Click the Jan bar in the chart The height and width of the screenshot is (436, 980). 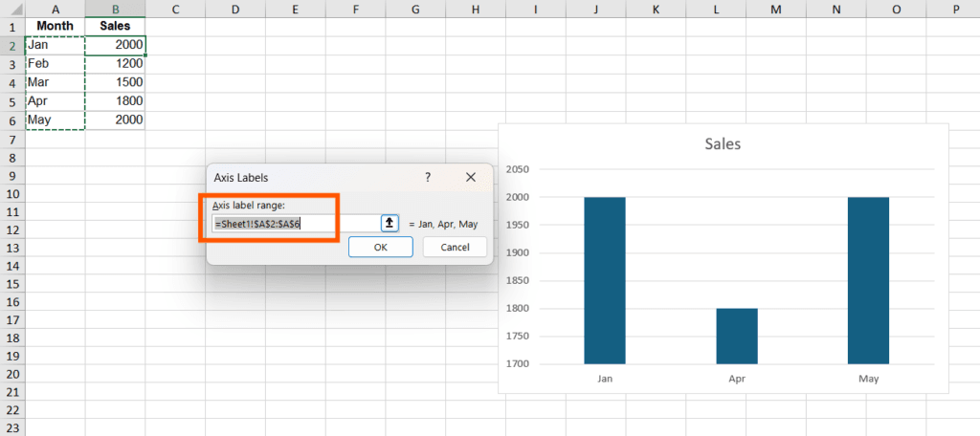[605, 280]
